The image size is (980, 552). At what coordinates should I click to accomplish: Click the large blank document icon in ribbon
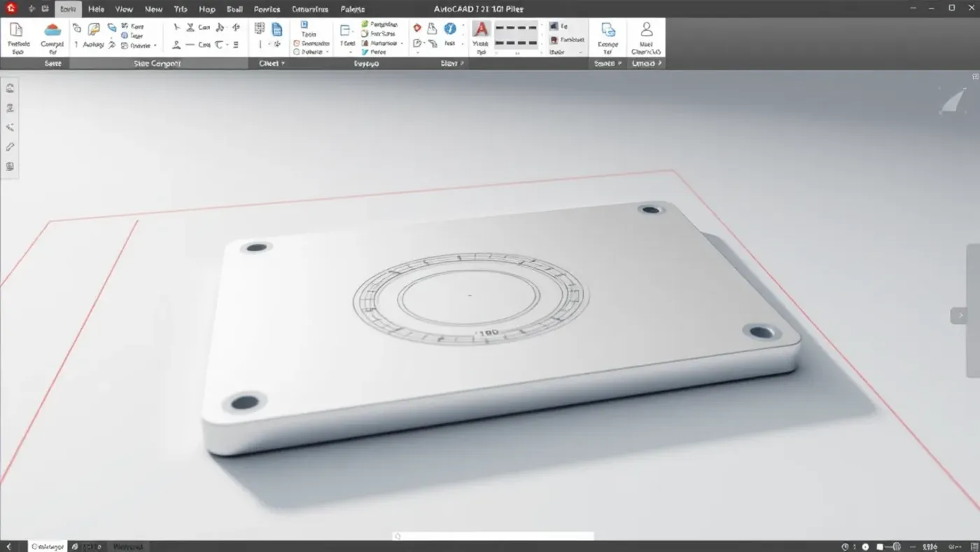(x=16, y=29)
